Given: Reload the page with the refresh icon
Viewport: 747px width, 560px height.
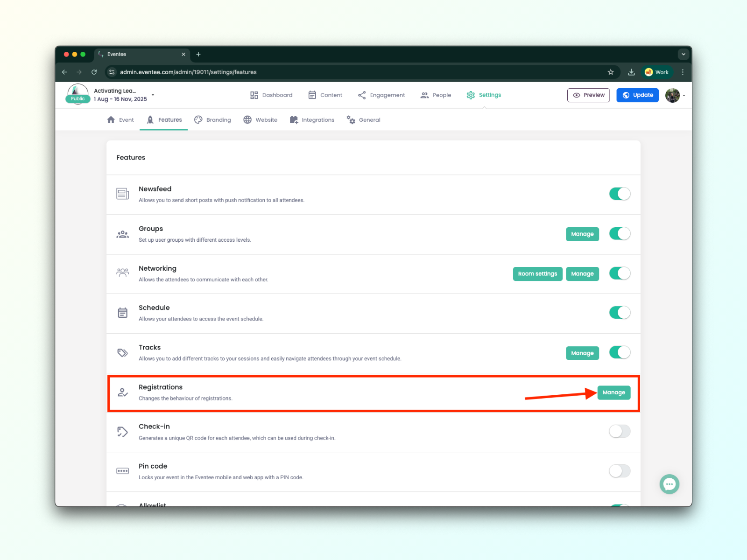Looking at the screenshot, I should (94, 72).
